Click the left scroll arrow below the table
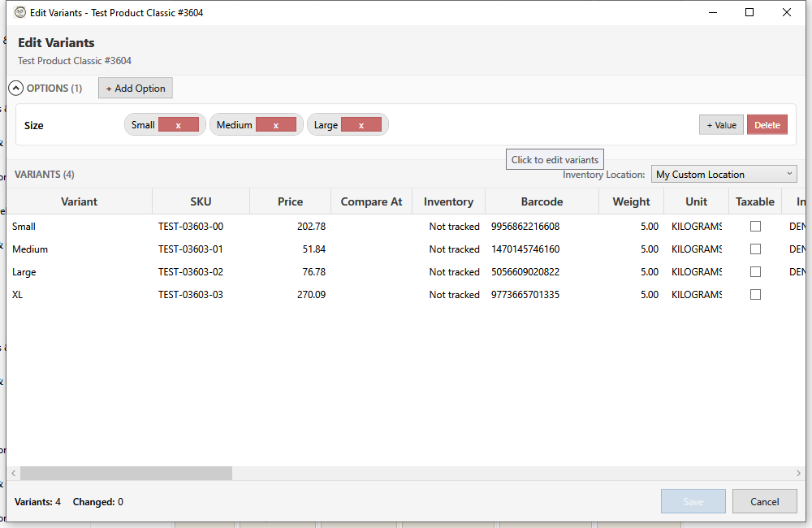The height and width of the screenshot is (528, 812). [x=13, y=472]
